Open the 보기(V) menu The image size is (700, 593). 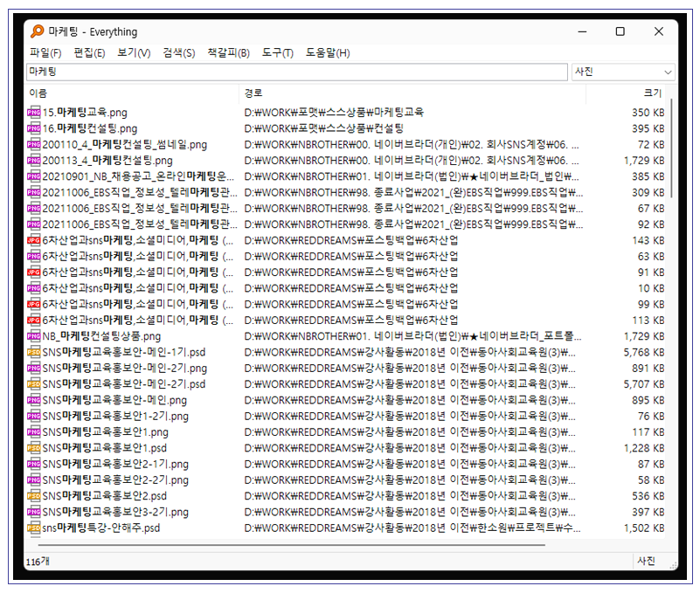coord(134,52)
